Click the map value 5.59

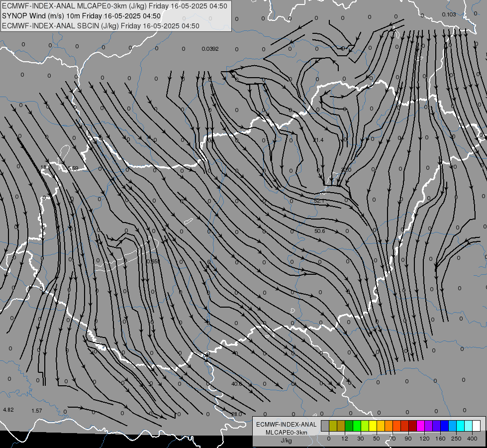point(73,168)
